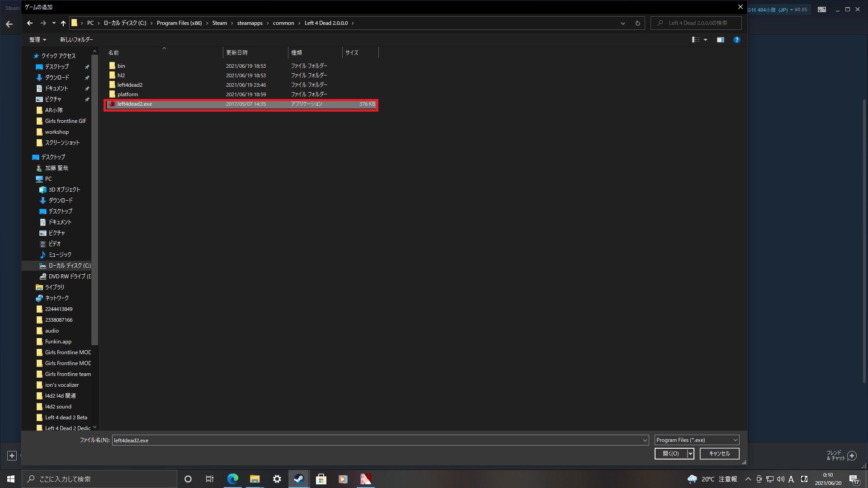Toggle the preview pane icon
The height and width of the screenshot is (488, 868).
tap(721, 40)
